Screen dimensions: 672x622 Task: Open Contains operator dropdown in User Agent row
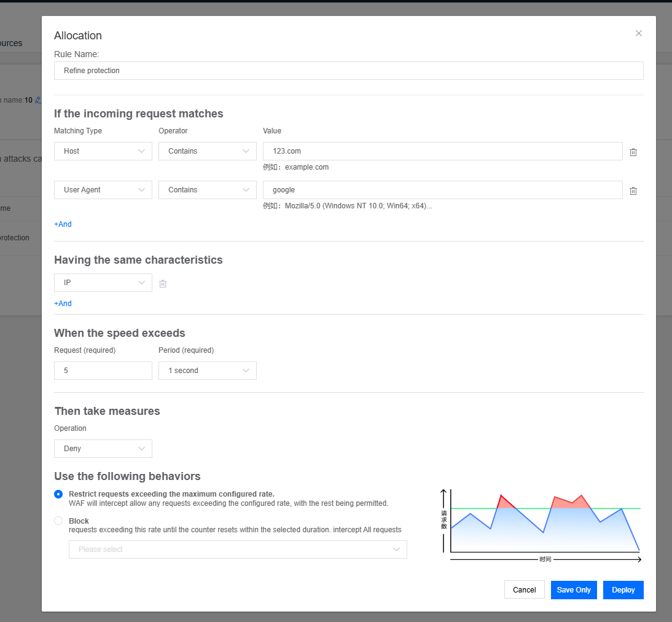click(x=208, y=189)
